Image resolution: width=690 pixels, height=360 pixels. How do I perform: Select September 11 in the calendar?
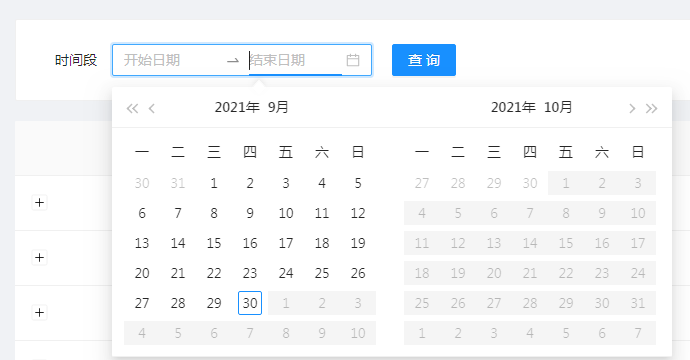point(322,213)
